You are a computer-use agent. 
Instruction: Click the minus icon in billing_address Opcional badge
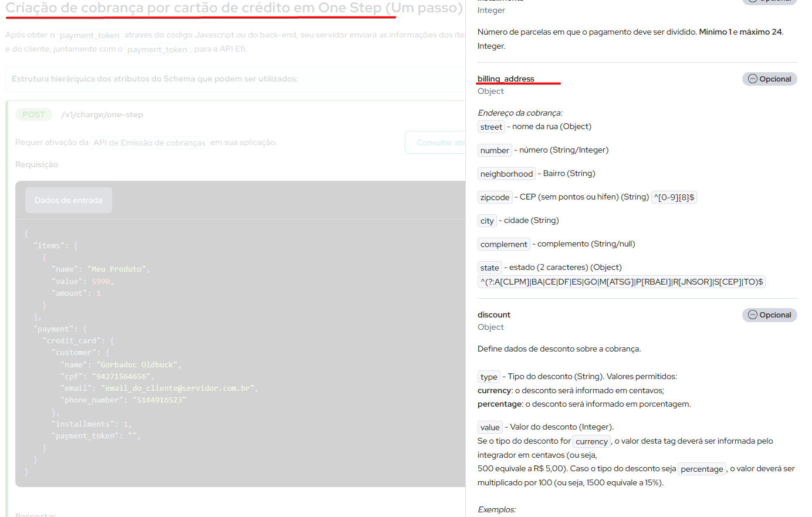click(x=752, y=79)
